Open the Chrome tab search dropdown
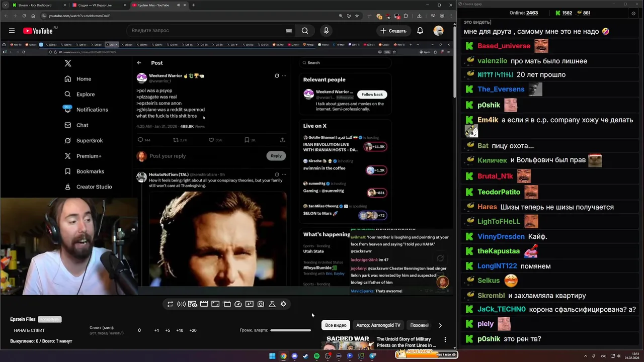The width and height of the screenshot is (644, 362). [x=5, y=5]
